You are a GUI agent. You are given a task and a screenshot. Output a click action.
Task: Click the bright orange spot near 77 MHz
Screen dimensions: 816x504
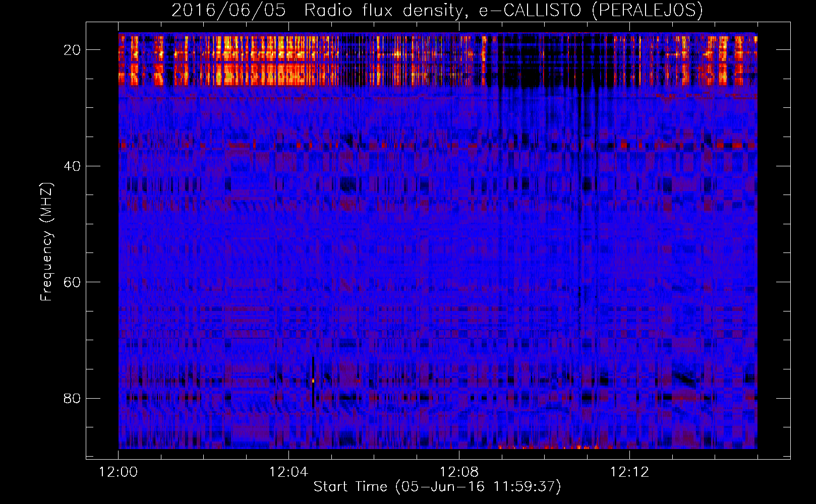tap(313, 381)
